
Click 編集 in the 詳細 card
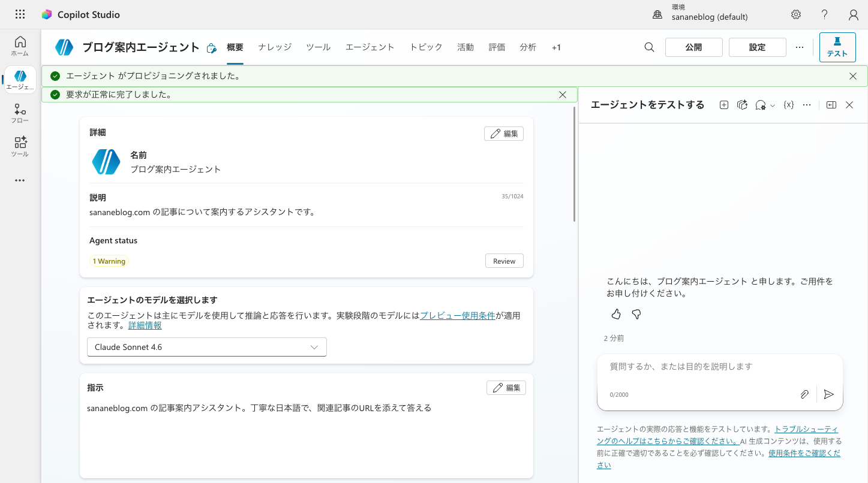[504, 134]
